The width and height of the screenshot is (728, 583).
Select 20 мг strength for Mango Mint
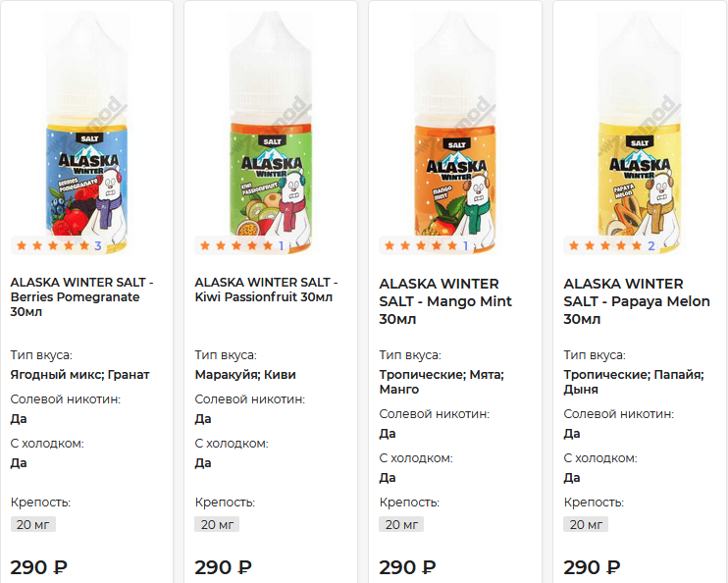401,524
